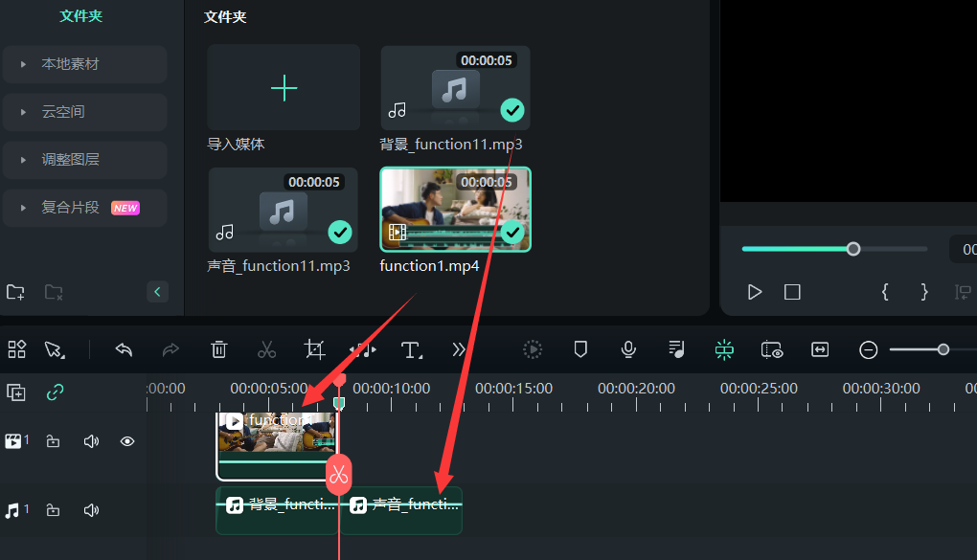Delete selected clip with trash icon

coord(219,349)
